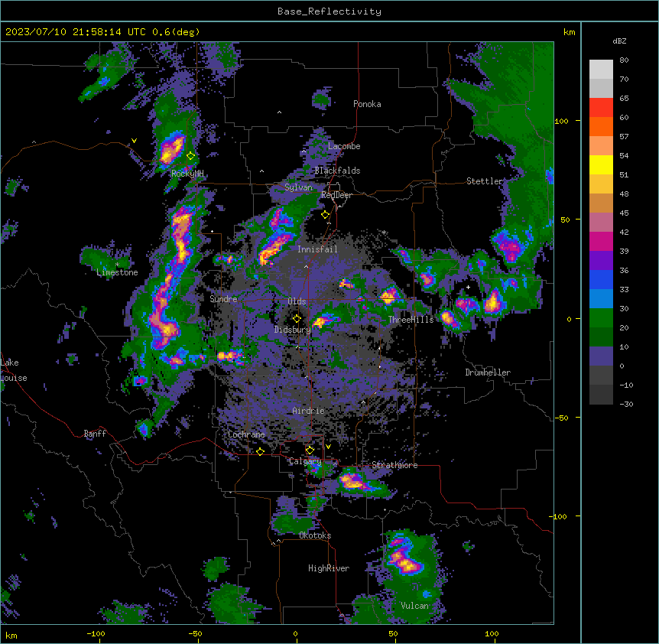
Task: Click the Blackfalds label
Action: [x=337, y=171]
